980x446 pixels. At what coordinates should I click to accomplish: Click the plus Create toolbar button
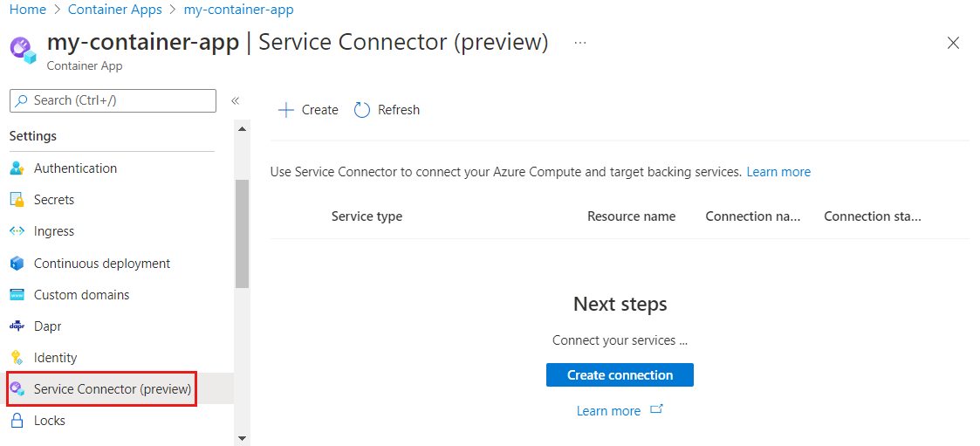(308, 110)
